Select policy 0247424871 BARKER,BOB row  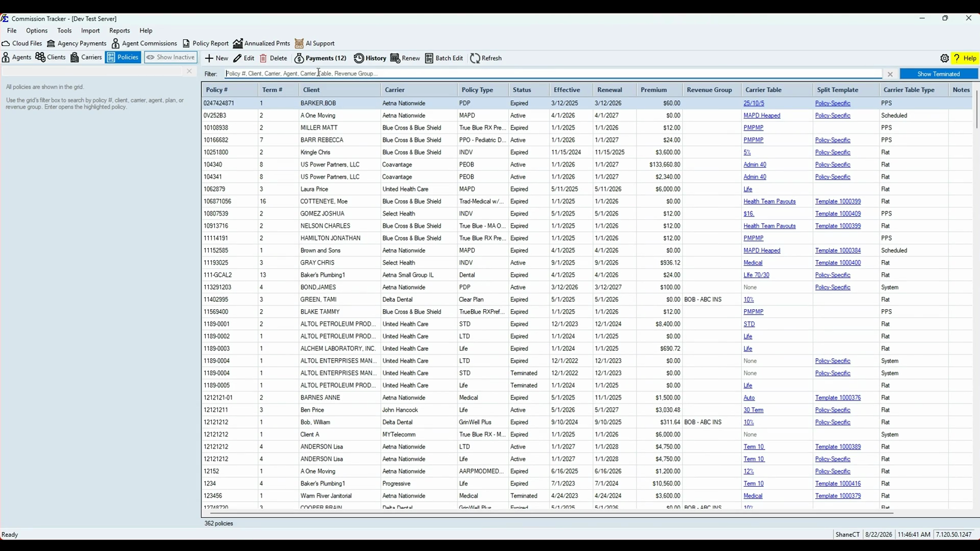(587, 103)
